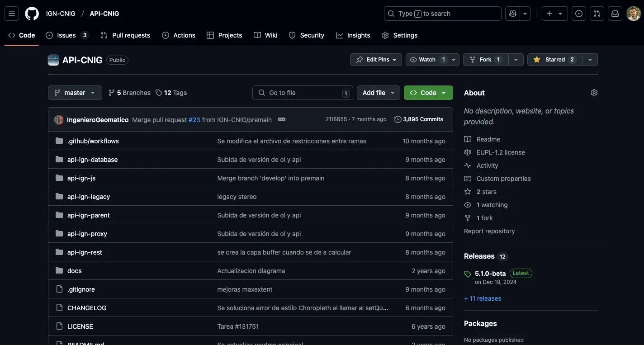Click the Edit Pins button
The image size is (644, 345).
[376, 60]
